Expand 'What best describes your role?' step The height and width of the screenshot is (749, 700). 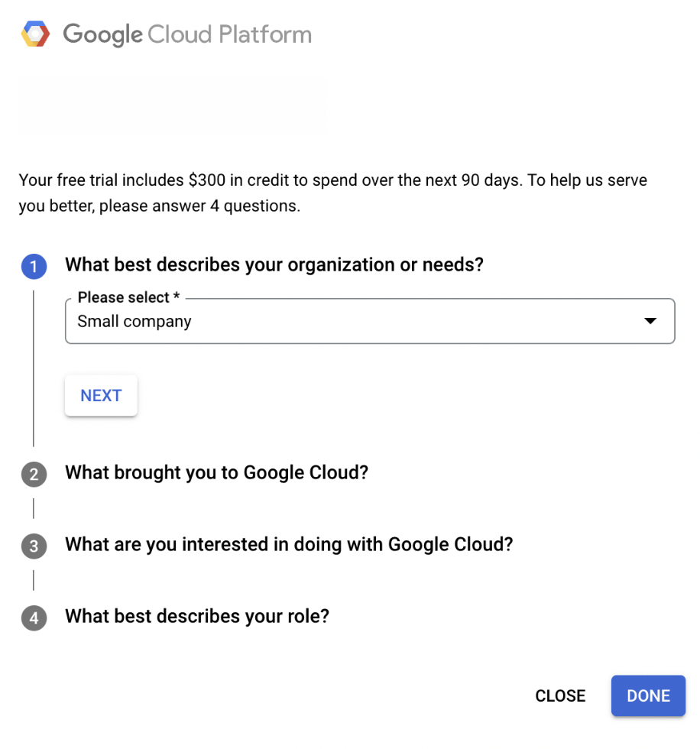point(197,616)
